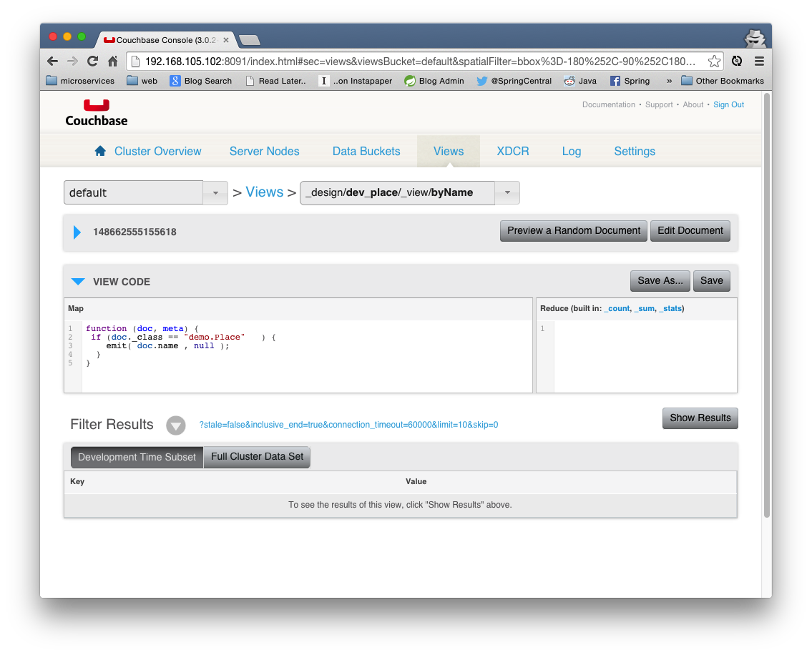This screenshot has height=655, width=812.
Task: Close the Couchbase Console tab
Action: click(226, 40)
